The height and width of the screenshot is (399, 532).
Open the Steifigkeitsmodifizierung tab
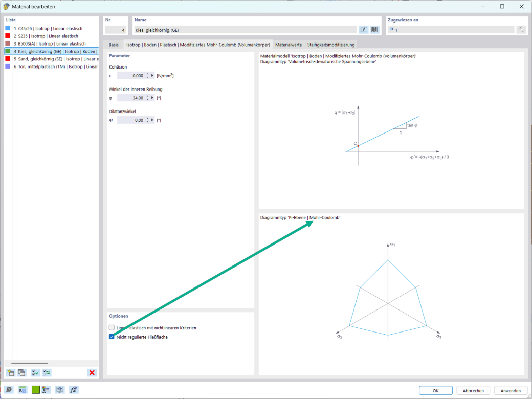(331, 45)
